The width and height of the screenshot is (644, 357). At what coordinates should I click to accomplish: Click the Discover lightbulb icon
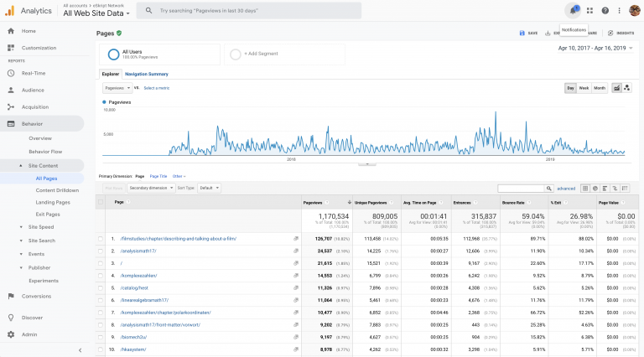click(x=11, y=318)
